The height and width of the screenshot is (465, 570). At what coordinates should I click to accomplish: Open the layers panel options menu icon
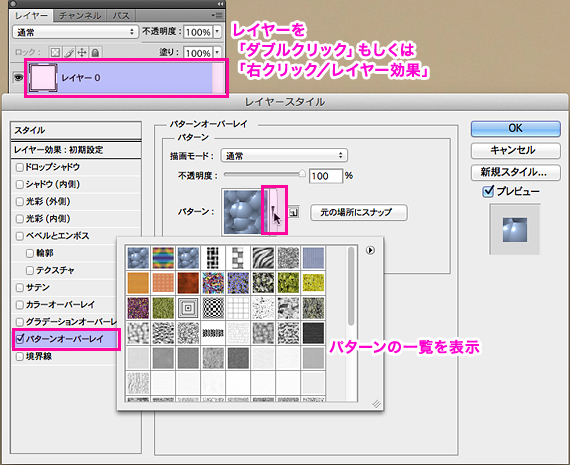(217, 15)
